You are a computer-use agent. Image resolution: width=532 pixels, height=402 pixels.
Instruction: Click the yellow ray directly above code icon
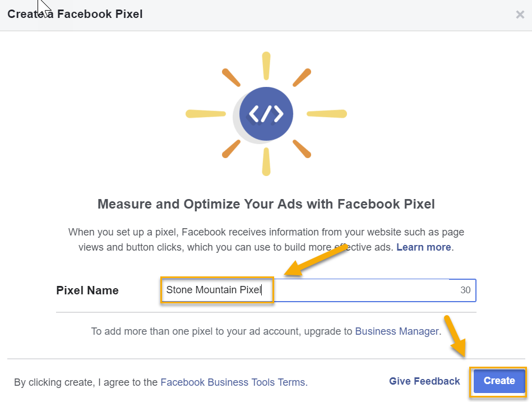pos(266,66)
